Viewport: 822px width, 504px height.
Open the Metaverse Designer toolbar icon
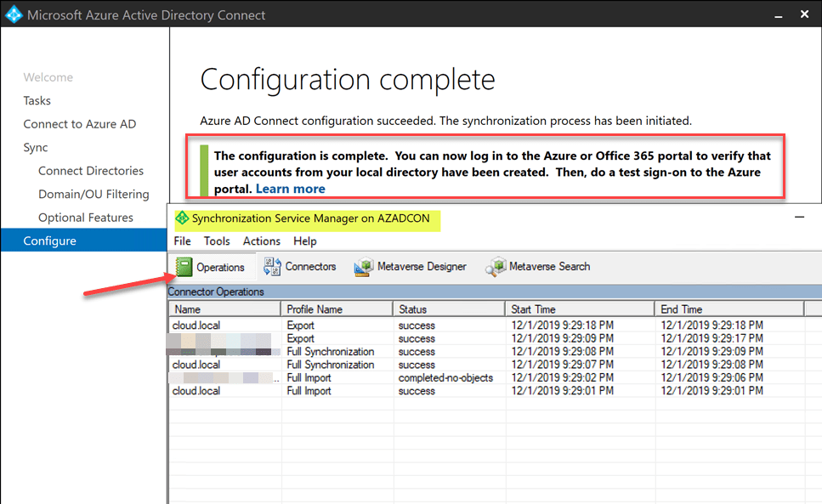(x=363, y=267)
